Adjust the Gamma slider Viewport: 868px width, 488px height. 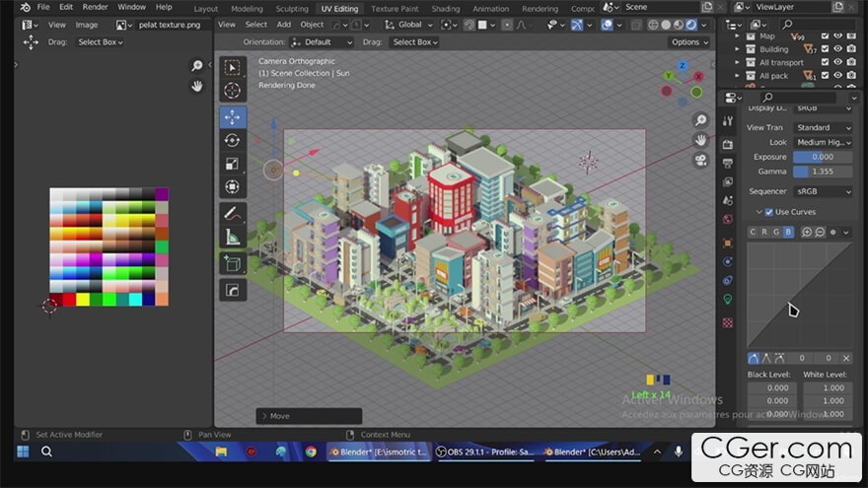[824, 172]
